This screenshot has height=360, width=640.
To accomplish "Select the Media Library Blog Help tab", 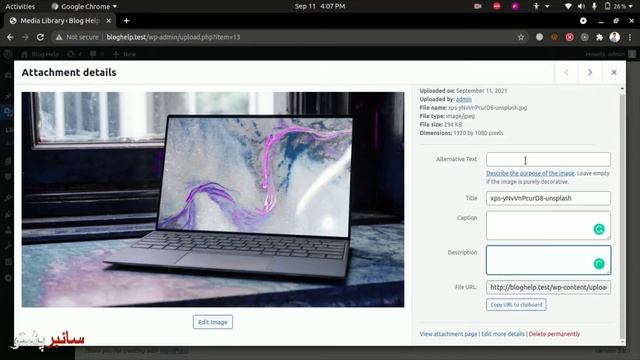I will point(60,21).
